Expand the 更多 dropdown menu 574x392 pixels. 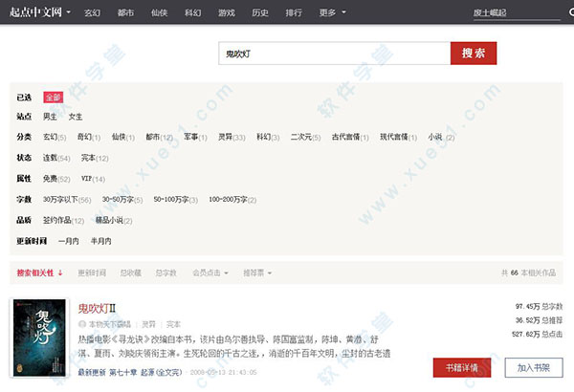(332, 12)
